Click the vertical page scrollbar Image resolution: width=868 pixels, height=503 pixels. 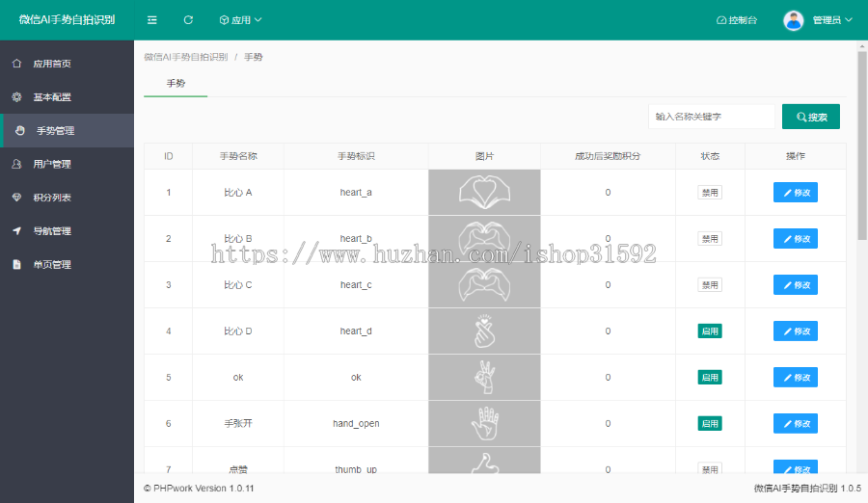pos(862,146)
